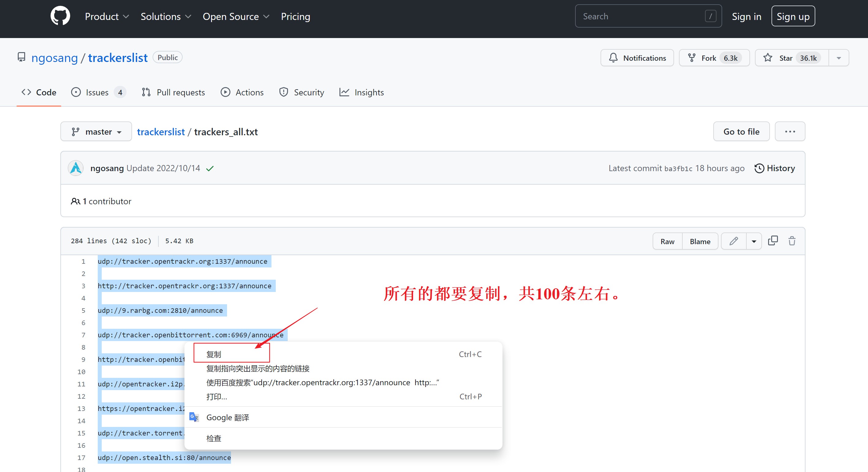Click the Fork count 6.3k
Viewport: 868px width, 472px height.
(730, 58)
